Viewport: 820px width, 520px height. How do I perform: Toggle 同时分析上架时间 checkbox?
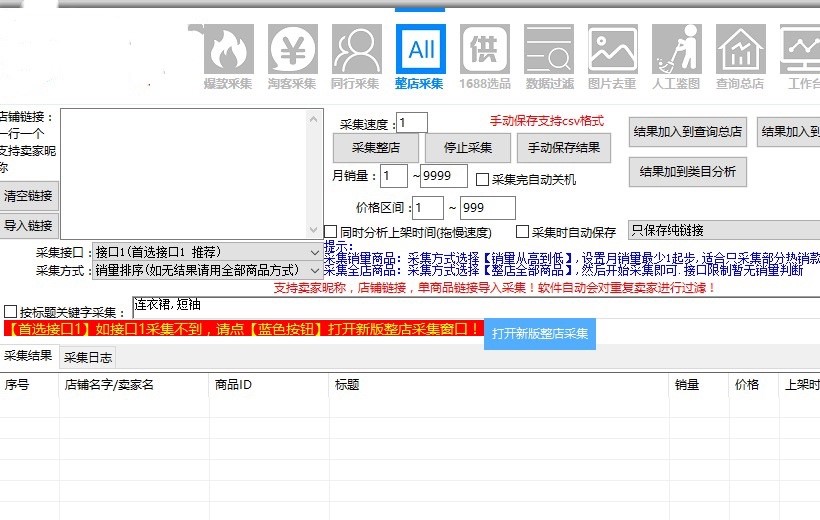click(x=332, y=232)
